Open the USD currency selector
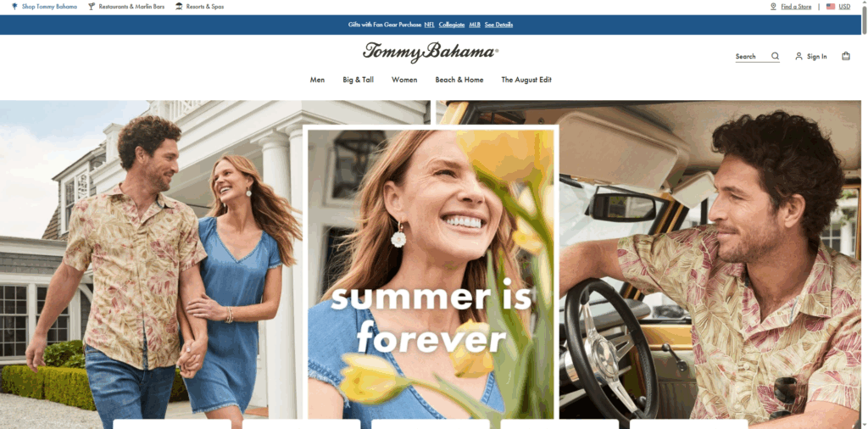868x429 pixels. point(844,7)
